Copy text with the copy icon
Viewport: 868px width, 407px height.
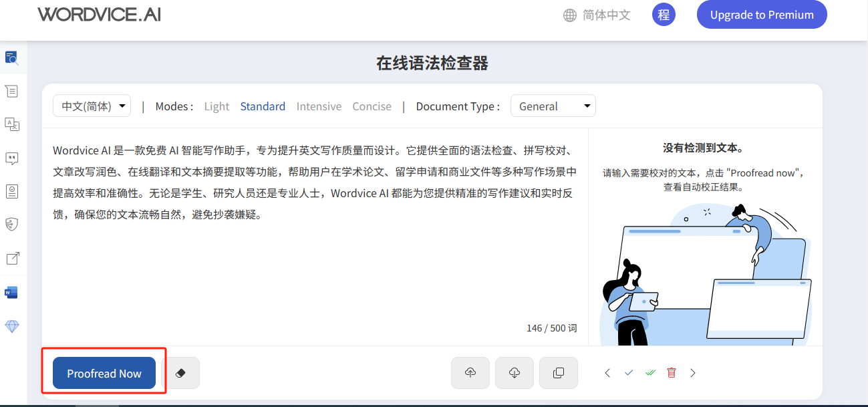point(559,373)
